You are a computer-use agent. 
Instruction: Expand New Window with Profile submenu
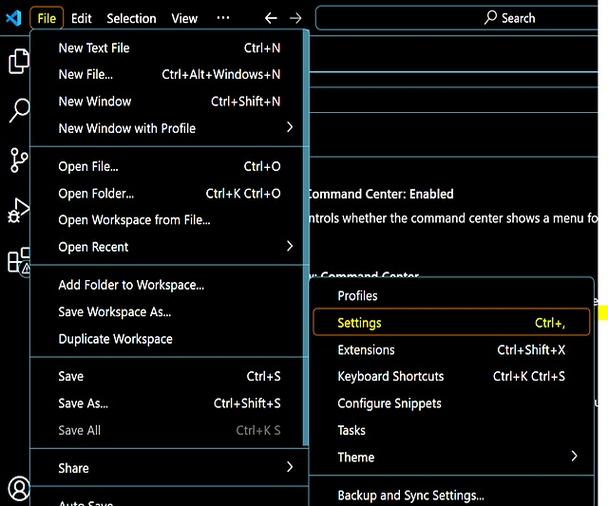[169, 128]
